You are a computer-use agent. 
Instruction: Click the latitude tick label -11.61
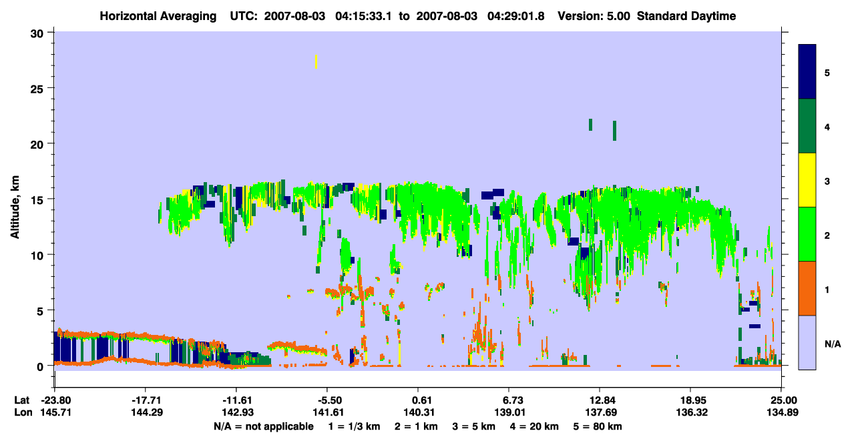coord(236,400)
